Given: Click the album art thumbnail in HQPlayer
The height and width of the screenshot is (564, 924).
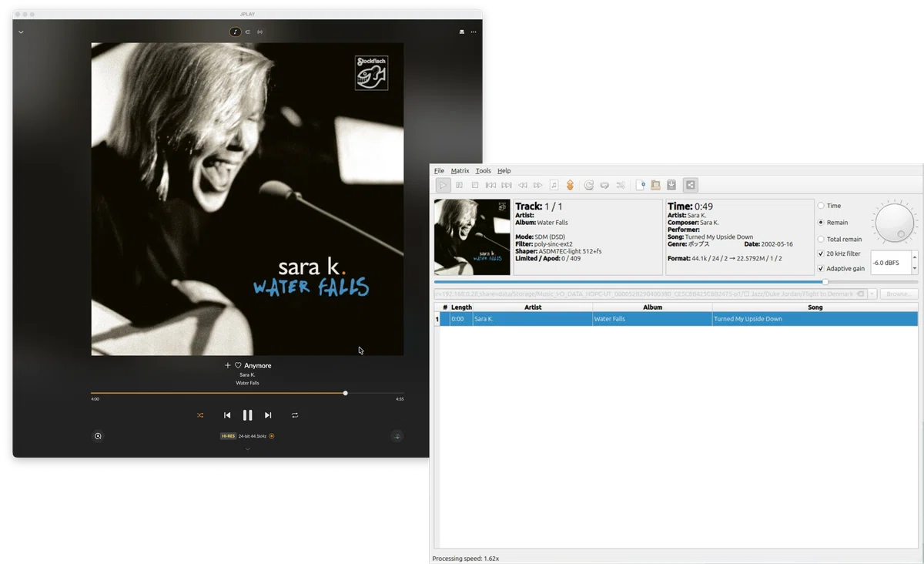Looking at the screenshot, I should click(472, 237).
